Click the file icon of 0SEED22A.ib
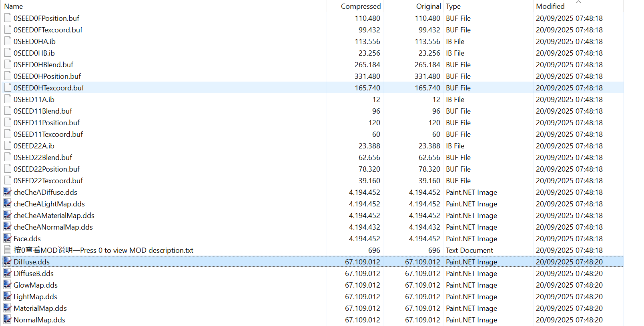The image size is (644, 326). coord(8,146)
